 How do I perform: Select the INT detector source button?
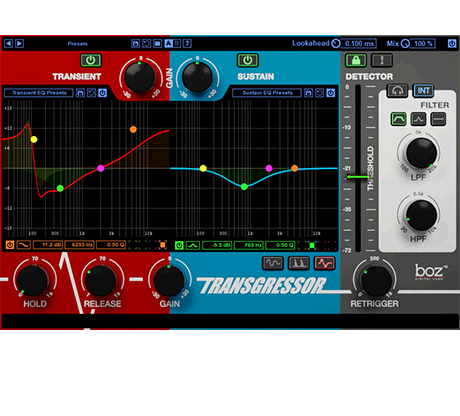coord(423,90)
